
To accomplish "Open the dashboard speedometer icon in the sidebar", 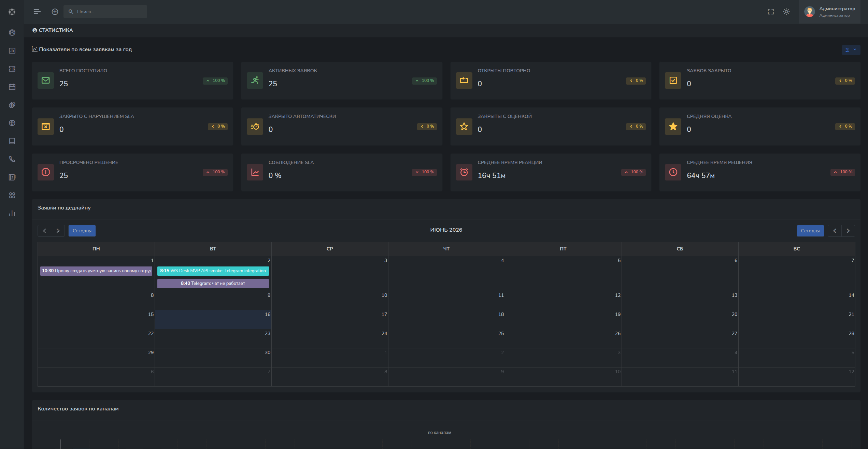I will pyautogui.click(x=12, y=32).
